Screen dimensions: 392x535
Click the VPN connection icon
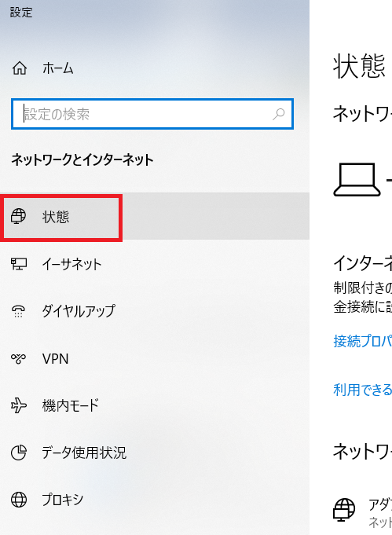tap(18, 358)
